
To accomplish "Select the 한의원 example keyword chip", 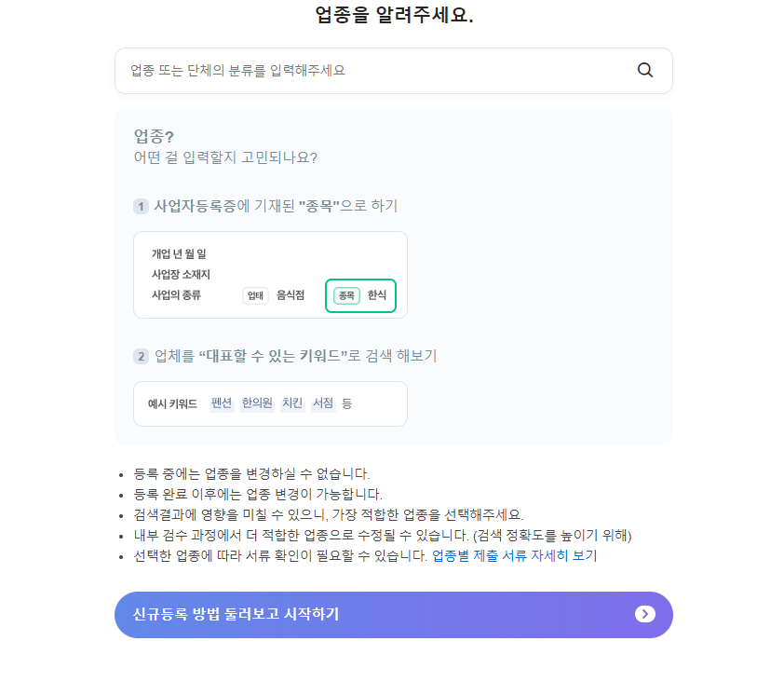I will point(256,403).
